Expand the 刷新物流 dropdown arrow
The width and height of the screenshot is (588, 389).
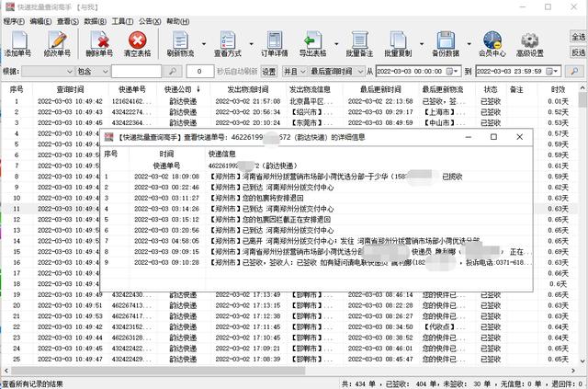[x=204, y=44]
